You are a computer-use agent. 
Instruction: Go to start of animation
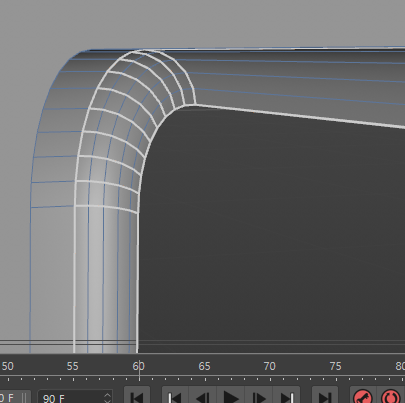(137, 396)
